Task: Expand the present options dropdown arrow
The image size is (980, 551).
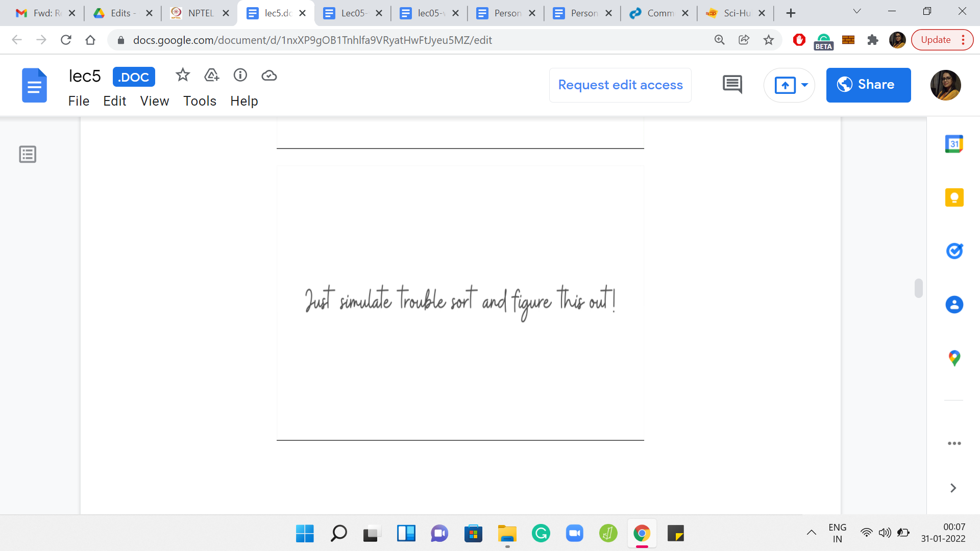Action: pos(804,85)
